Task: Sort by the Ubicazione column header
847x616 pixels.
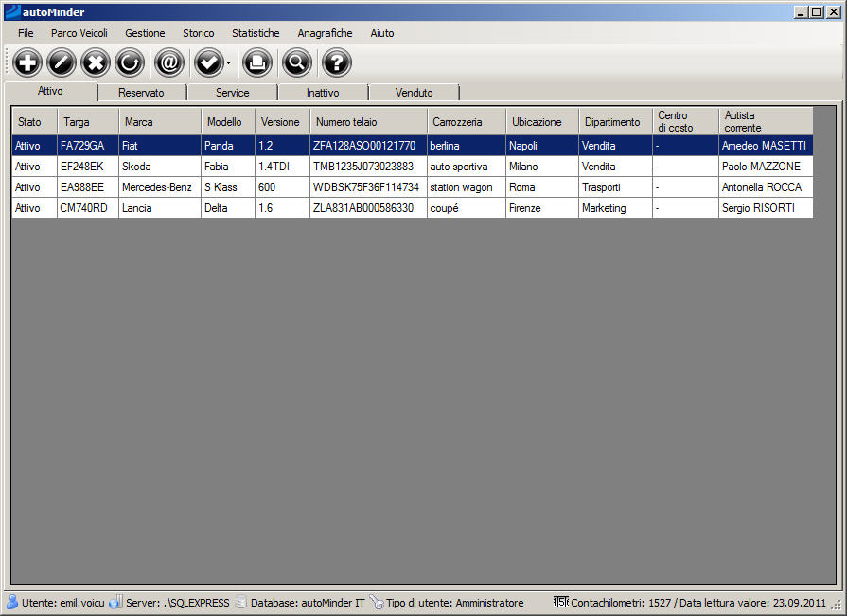Action: (542, 121)
